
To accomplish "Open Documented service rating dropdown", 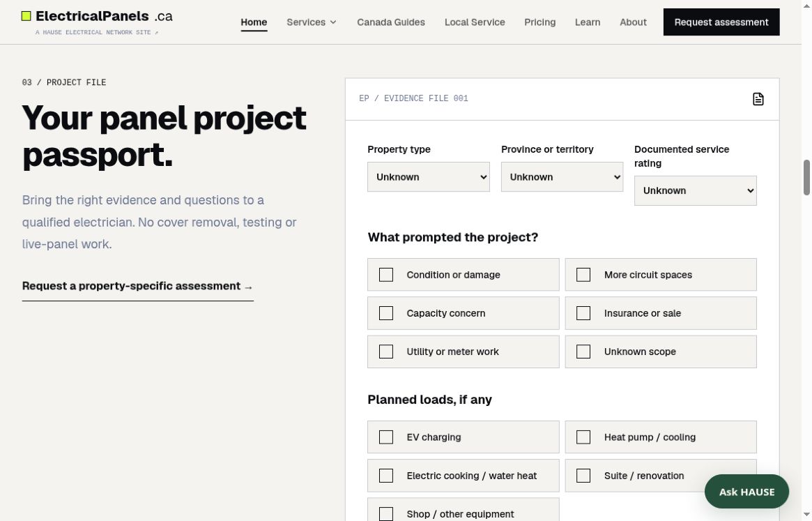I will 695,191.
